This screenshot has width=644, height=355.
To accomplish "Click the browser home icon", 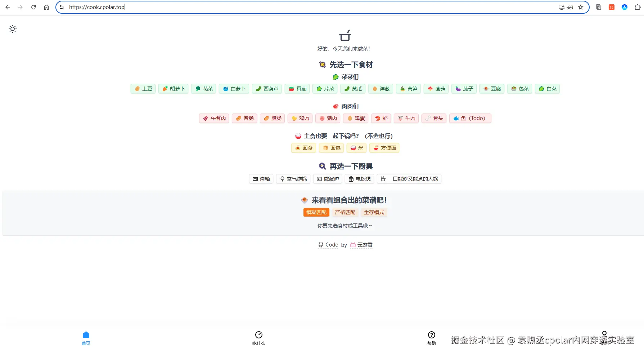I will point(46,7).
